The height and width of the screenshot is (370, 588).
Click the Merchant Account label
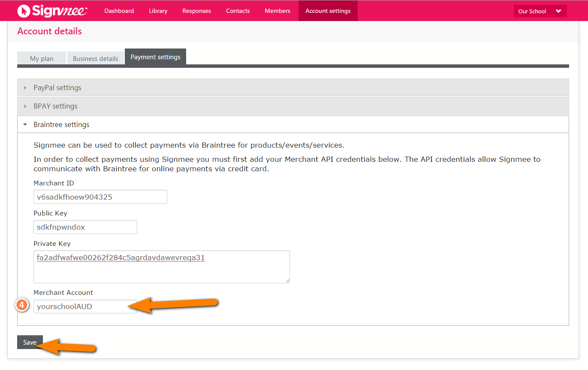click(63, 292)
